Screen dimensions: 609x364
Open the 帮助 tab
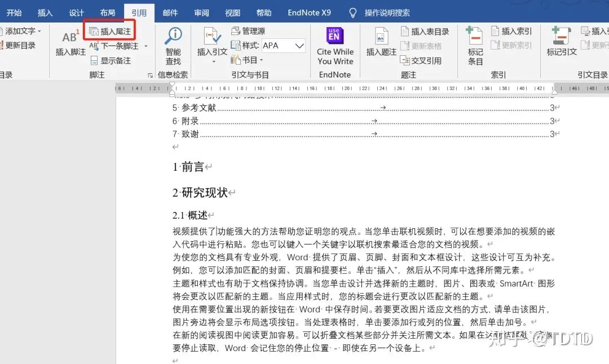[x=264, y=13]
